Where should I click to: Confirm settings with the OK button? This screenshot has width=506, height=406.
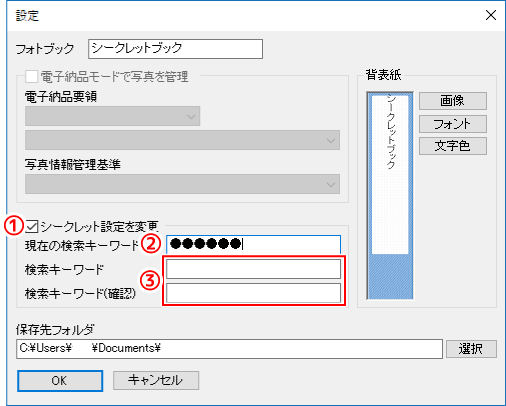(60, 381)
